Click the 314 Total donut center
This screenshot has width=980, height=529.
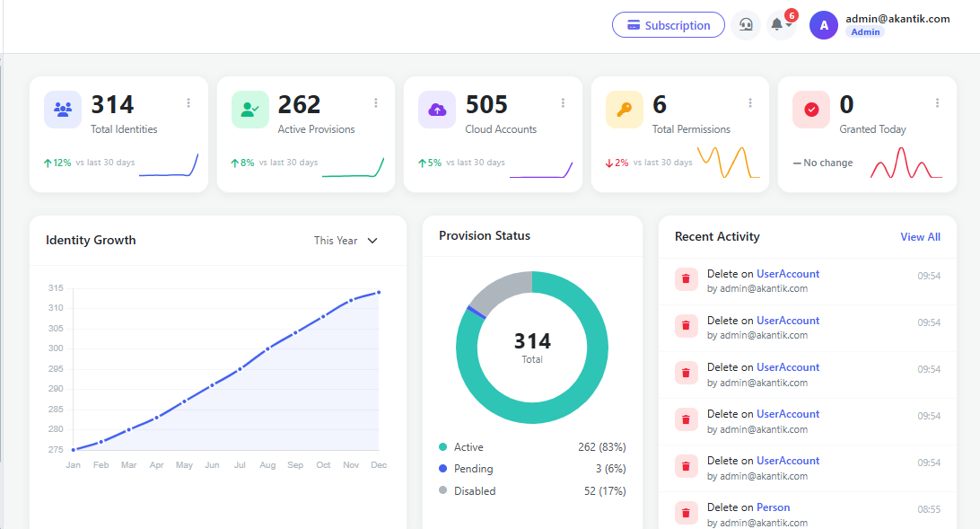pos(532,347)
